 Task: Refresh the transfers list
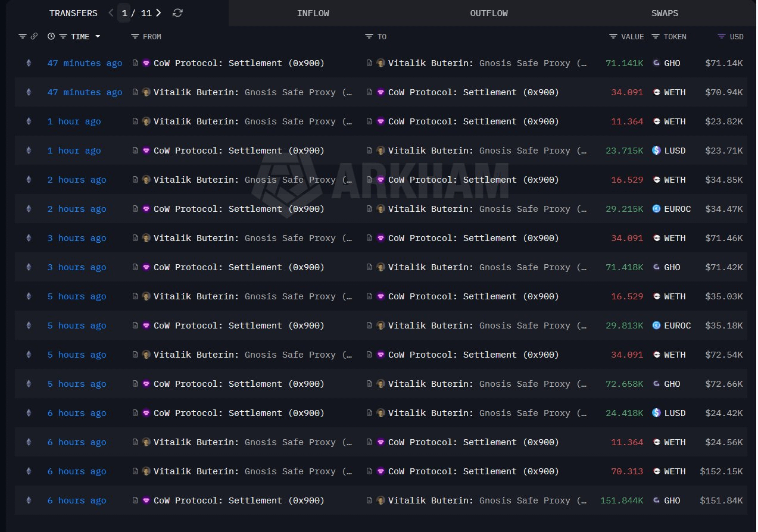pos(177,13)
